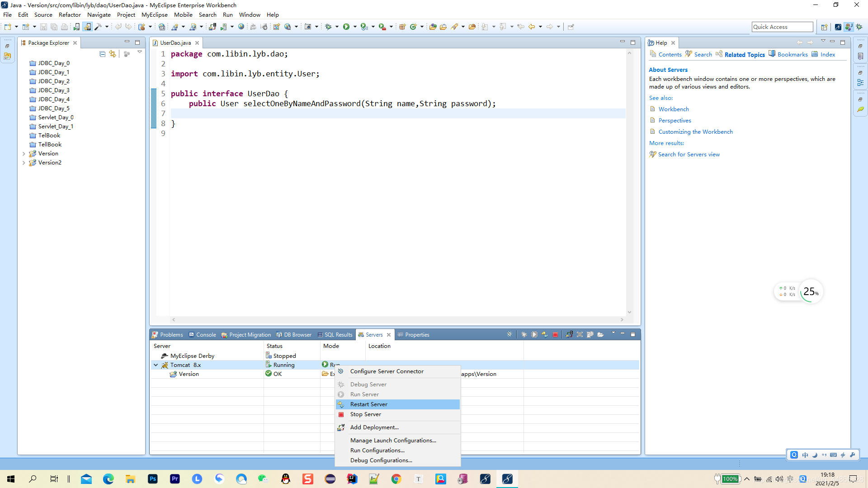Open the Quick Access search field
Screen dimensions: 868x488
[782, 26]
